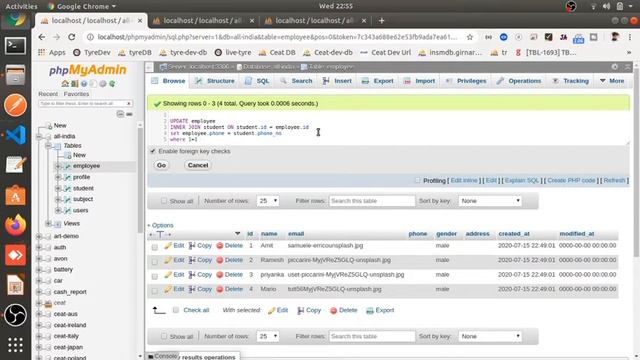Click Edit pencil icon for row Amit
The width and height of the screenshot is (640, 360).
[x=168, y=246]
